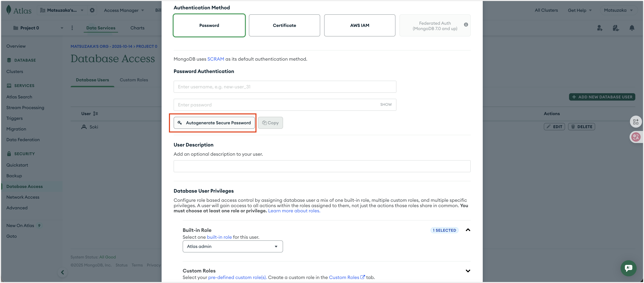
Task: Switch to Custom Roles tab
Action: pyautogui.click(x=134, y=80)
